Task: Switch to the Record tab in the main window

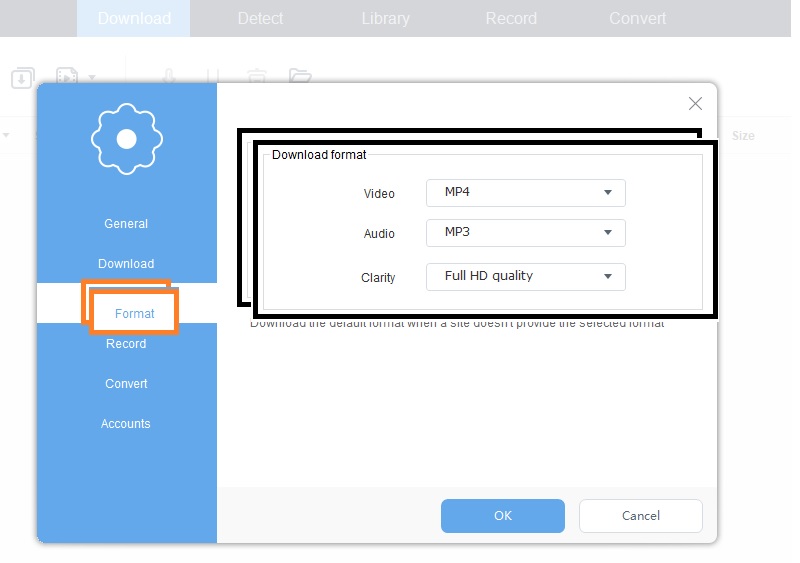Action: click(511, 18)
